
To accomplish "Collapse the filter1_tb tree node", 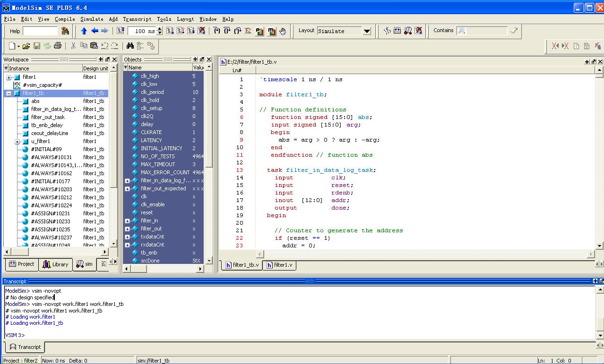I will (x=9, y=93).
